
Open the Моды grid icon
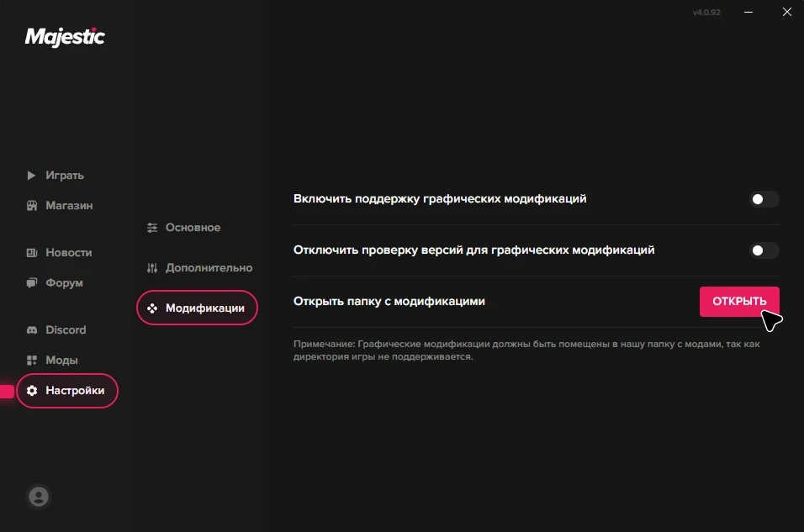(32, 361)
